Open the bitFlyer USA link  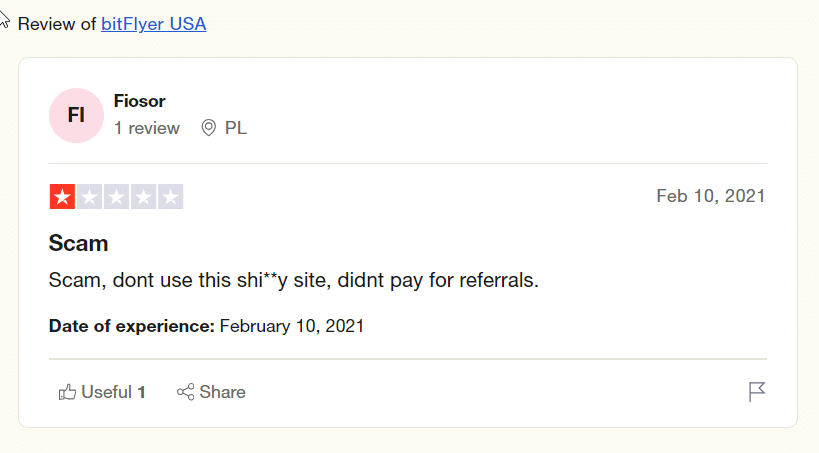(x=153, y=24)
